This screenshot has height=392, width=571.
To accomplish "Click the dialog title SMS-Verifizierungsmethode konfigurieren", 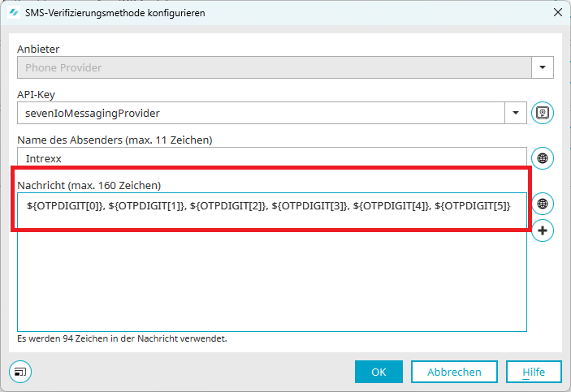I will pos(115,12).
